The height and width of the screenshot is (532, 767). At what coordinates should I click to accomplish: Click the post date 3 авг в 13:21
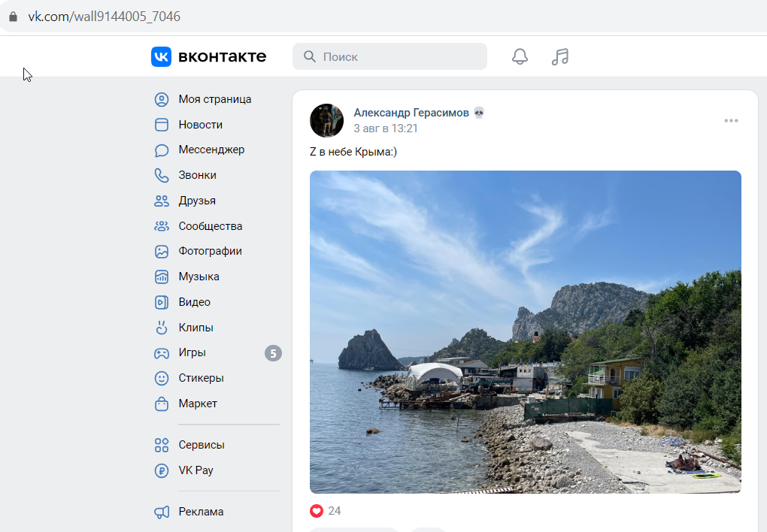pos(386,128)
